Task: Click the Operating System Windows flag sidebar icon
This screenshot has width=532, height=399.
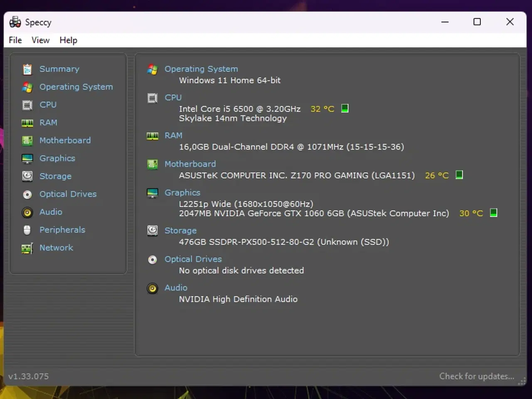Action: (x=27, y=87)
